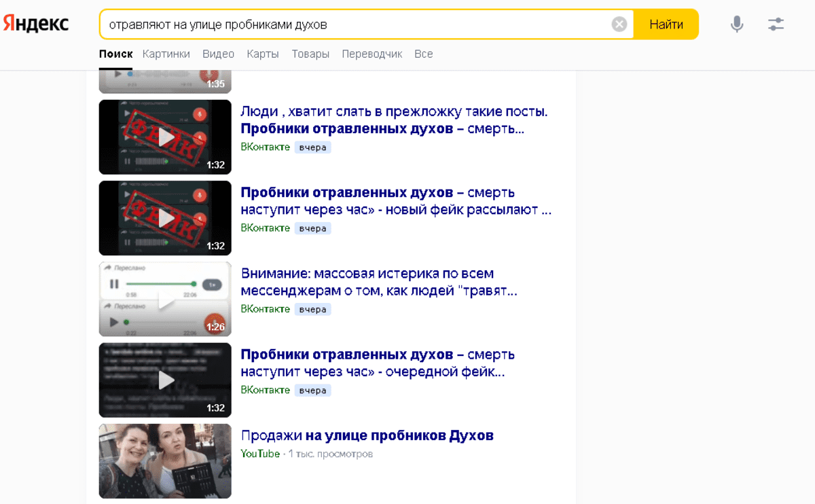Open link 'Внимание: массовая истерика по всем мессенджерам'

pos(379,282)
